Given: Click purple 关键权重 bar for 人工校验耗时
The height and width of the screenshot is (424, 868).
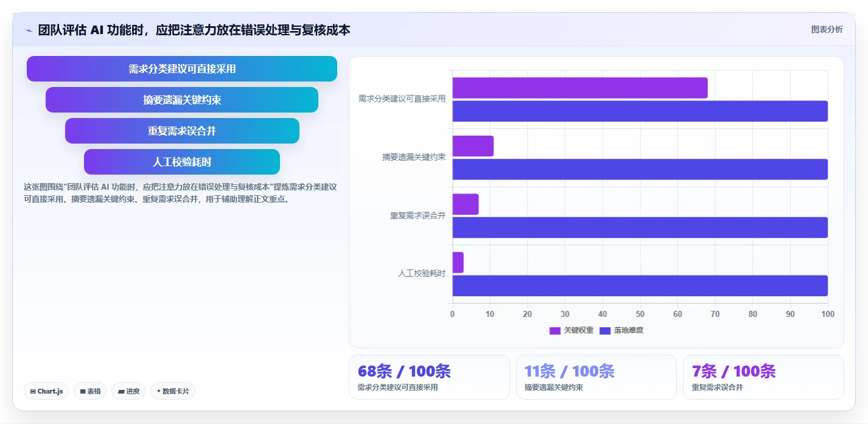Looking at the screenshot, I should 458,262.
